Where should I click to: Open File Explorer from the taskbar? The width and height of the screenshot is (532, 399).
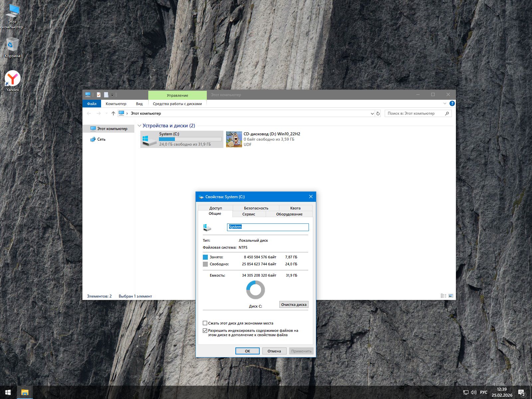point(25,392)
